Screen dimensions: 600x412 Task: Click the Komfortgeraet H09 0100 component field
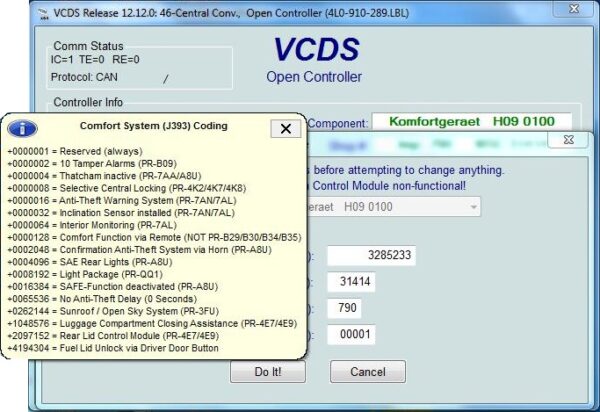pyautogui.click(x=472, y=122)
